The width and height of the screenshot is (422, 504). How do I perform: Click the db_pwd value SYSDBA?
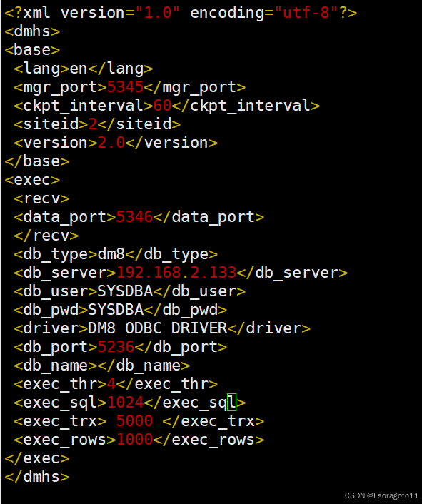[x=116, y=310]
